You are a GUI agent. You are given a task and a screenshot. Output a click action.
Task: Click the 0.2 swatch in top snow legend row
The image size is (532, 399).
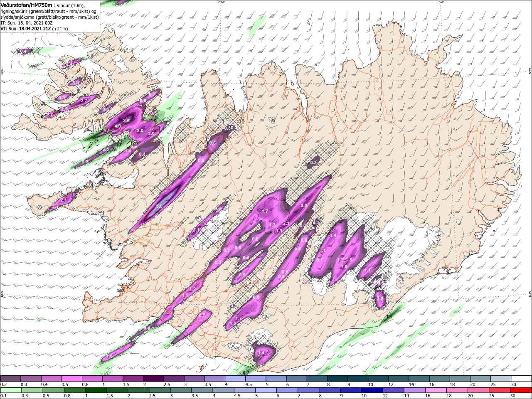point(10,379)
